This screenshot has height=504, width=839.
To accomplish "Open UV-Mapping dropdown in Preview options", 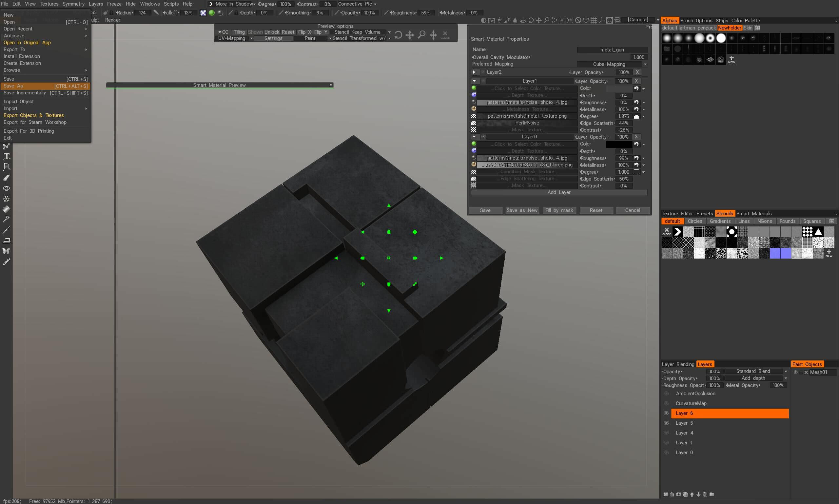I will coord(235,38).
